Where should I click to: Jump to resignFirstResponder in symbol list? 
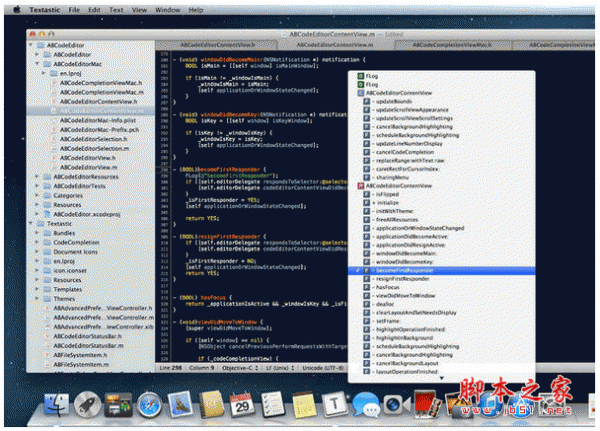tap(403, 279)
